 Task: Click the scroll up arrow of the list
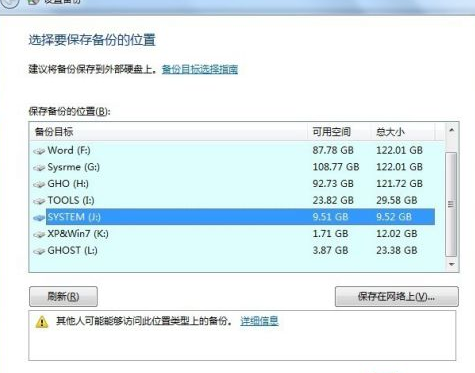tap(452, 130)
